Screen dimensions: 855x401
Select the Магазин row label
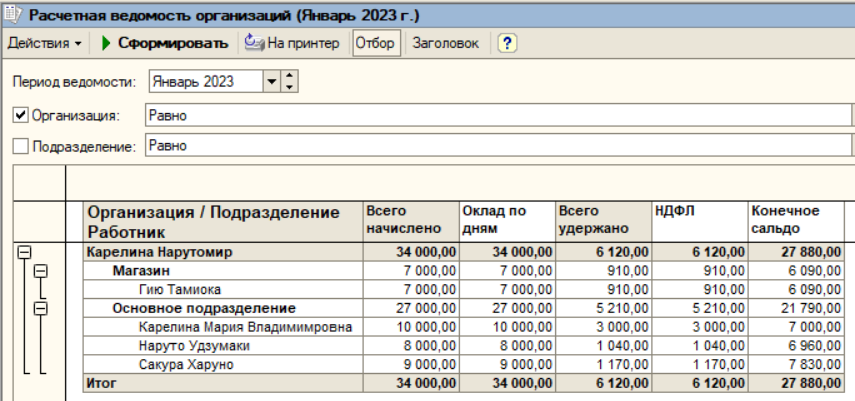141,271
